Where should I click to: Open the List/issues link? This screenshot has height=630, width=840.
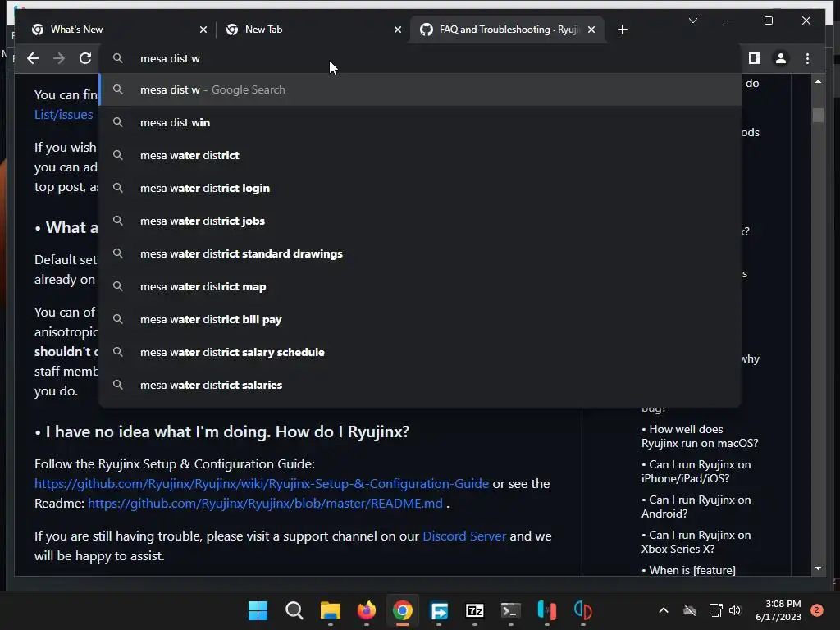(x=63, y=115)
